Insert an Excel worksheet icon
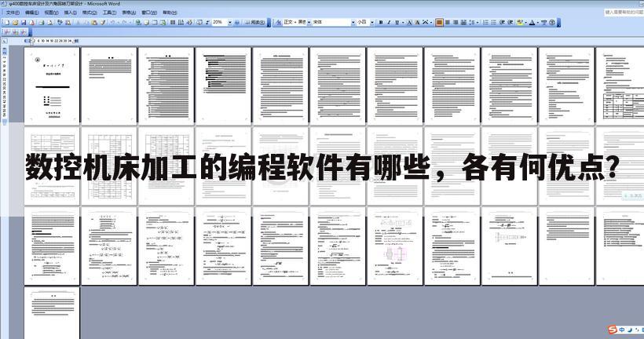The height and width of the screenshot is (339, 644). click(163, 23)
